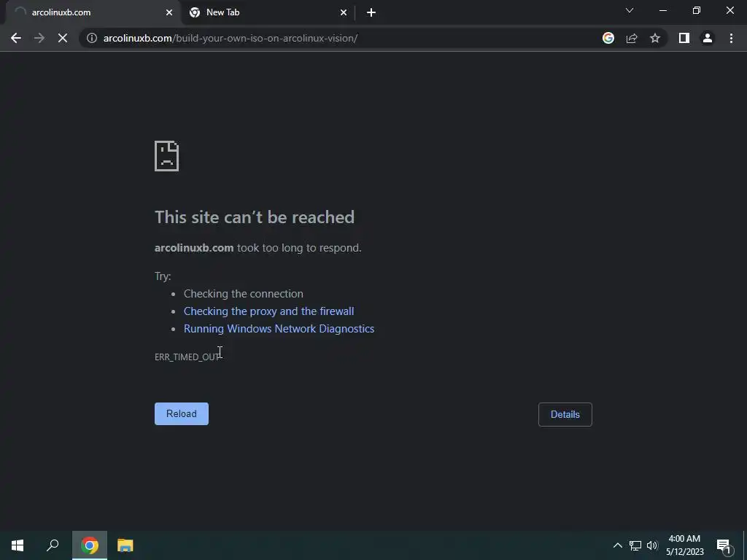Click the Google icon in address bar

click(608, 38)
